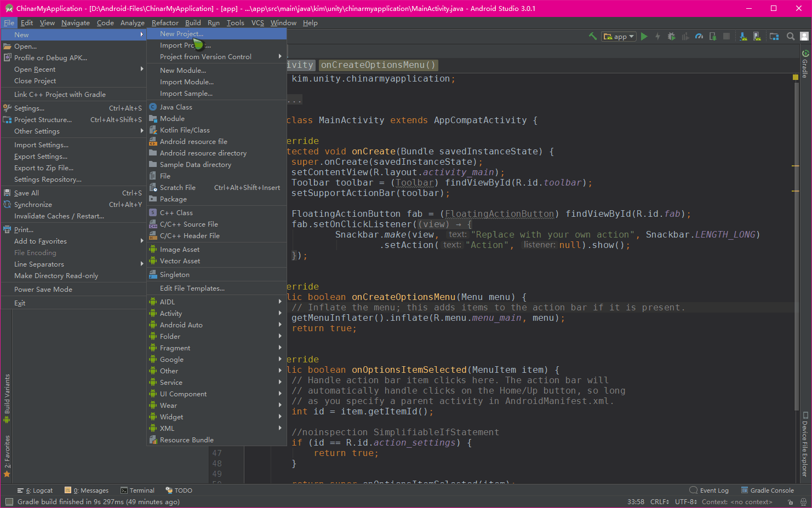
Task: Click yellow warning marker on editor stripe
Action: tap(796, 77)
